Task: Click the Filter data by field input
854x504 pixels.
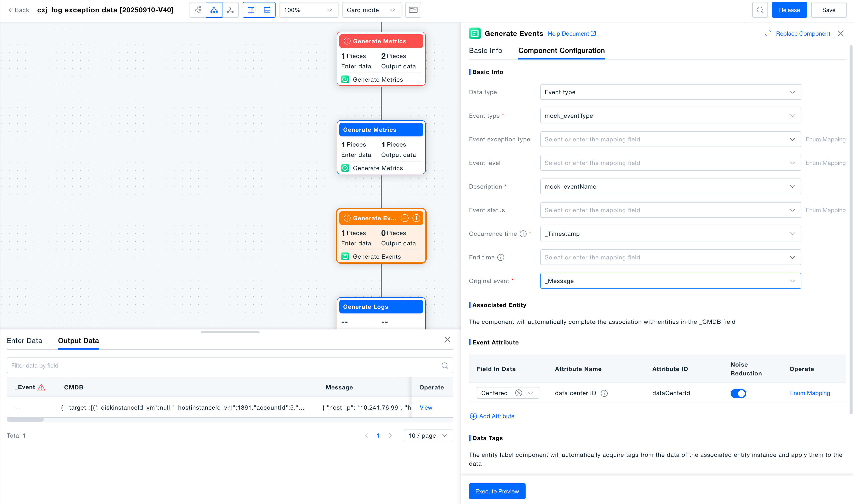Action: click(x=224, y=365)
